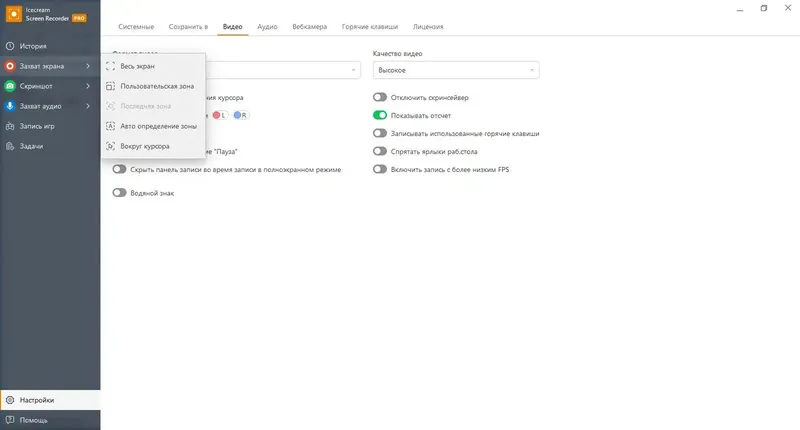Click the Скриншот sidebar label
This screenshot has height=430, width=800.
[x=36, y=86]
